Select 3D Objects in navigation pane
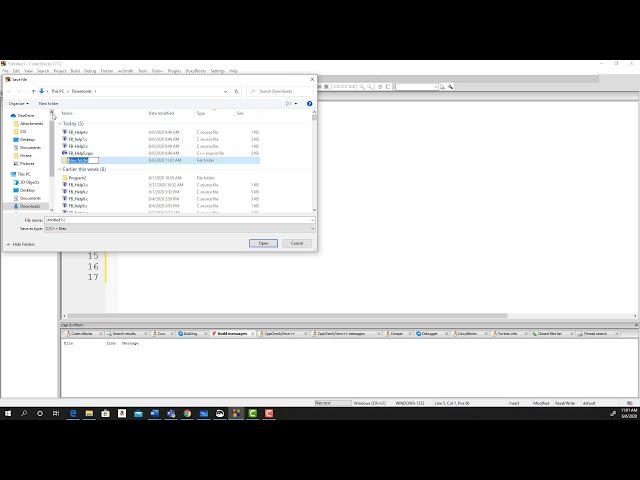 [27, 182]
